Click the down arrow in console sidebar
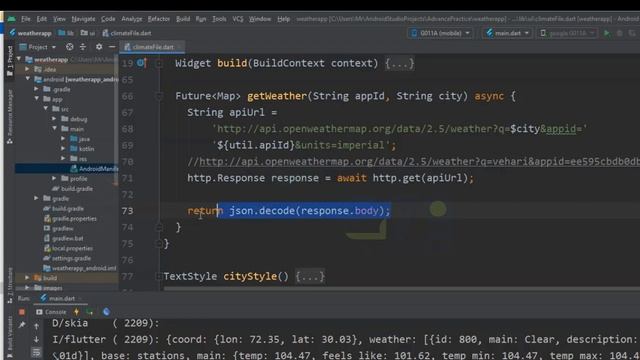 pos(36,339)
